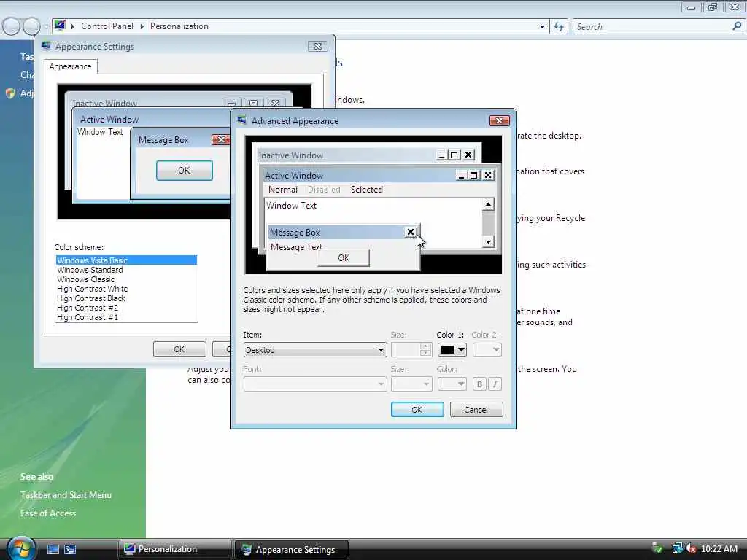This screenshot has width=747, height=560.
Task: Click volume muted icon in system tray
Action: coord(692,548)
